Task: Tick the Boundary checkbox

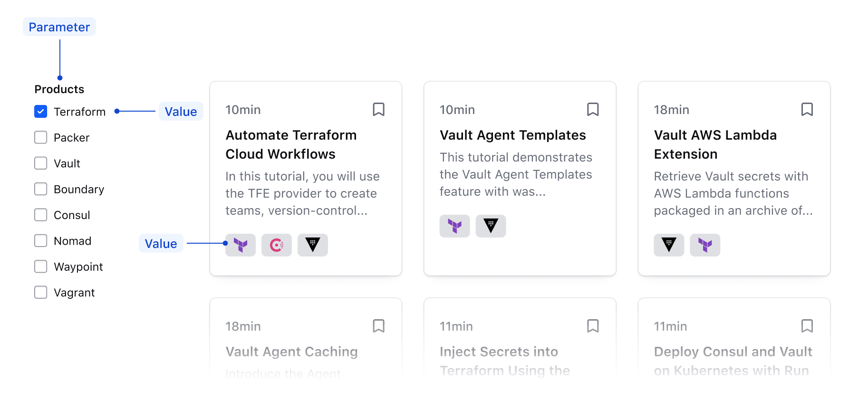Action: tap(41, 189)
